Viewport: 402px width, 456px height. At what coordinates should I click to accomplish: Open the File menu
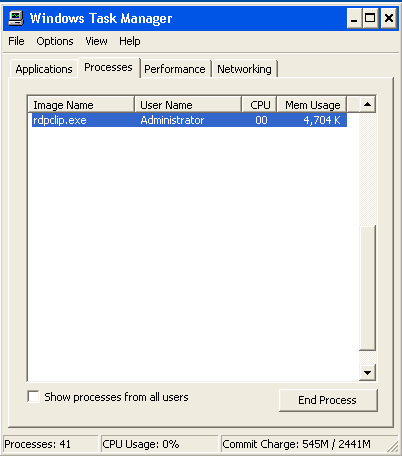[16, 41]
